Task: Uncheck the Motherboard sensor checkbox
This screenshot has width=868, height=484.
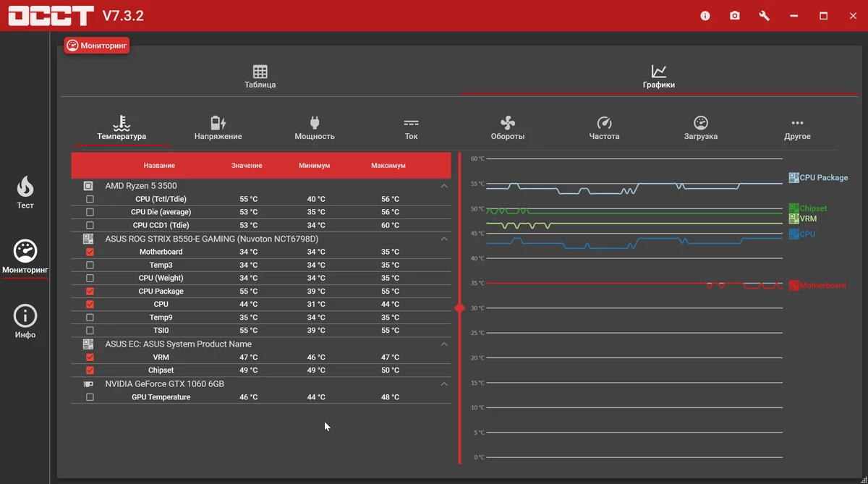Action: [x=90, y=252]
